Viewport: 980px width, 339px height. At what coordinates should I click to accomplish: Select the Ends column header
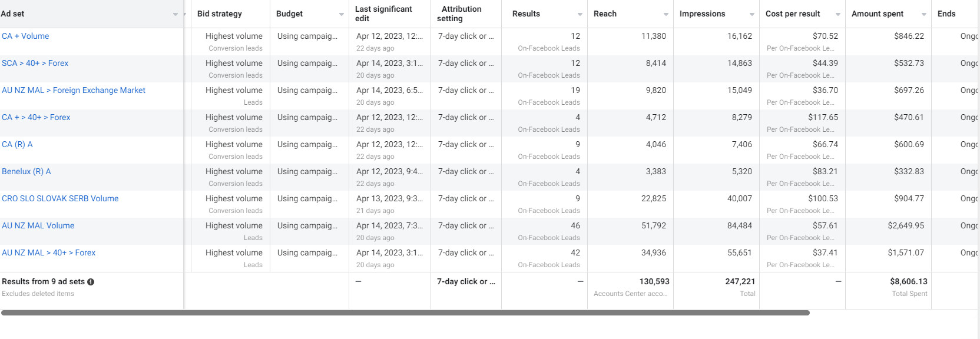946,14
